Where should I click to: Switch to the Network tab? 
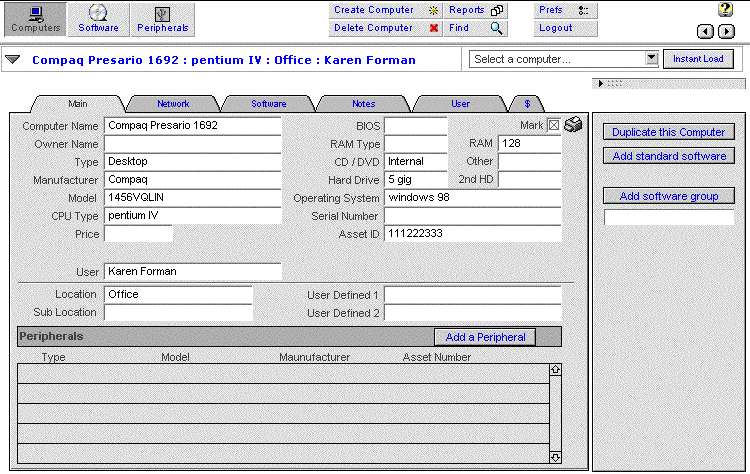(x=173, y=104)
